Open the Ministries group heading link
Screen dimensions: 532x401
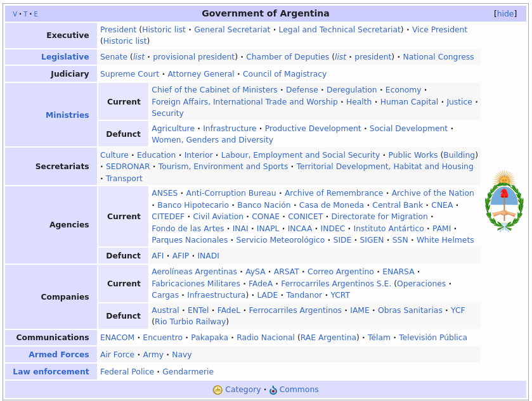67,115
